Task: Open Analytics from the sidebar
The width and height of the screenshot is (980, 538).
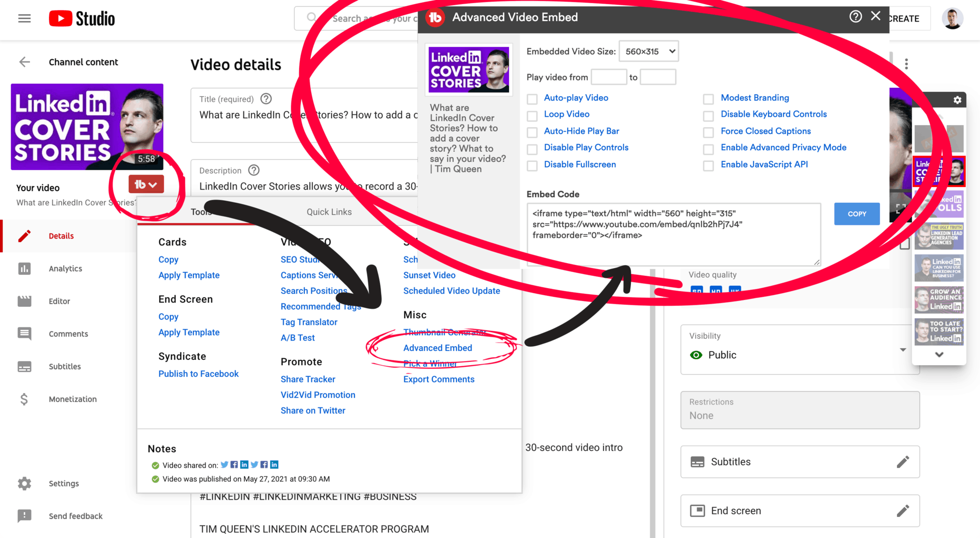Action: click(65, 268)
